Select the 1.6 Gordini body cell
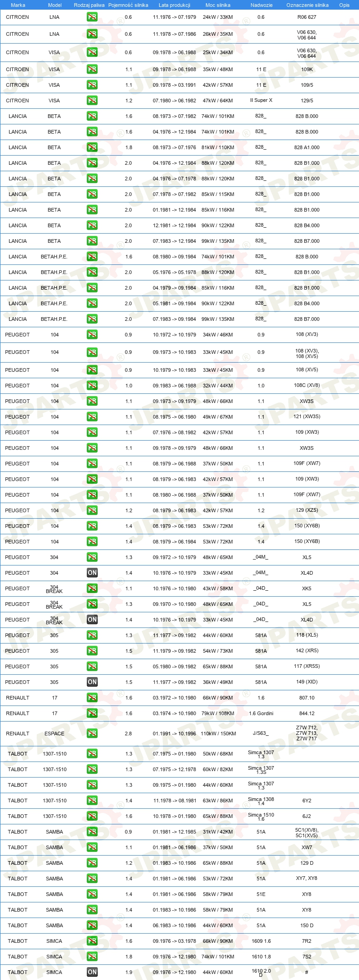This screenshot has height=980, width=359. pos(261,713)
